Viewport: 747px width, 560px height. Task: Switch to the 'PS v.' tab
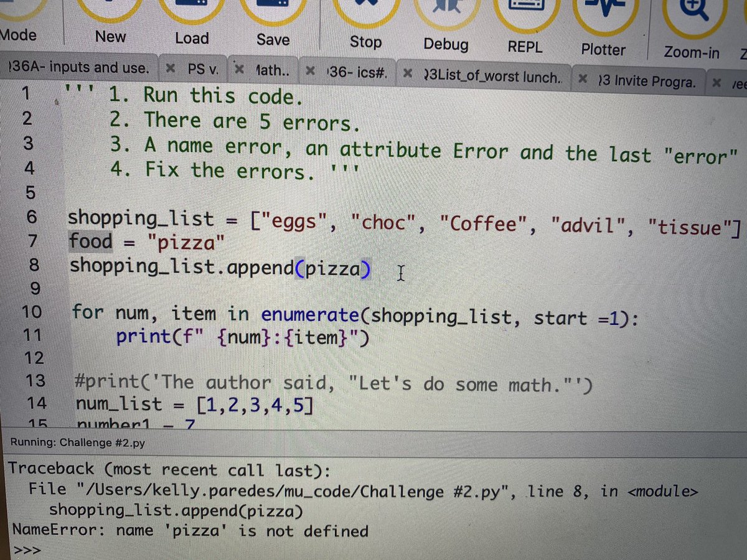(x=202, y=68)
